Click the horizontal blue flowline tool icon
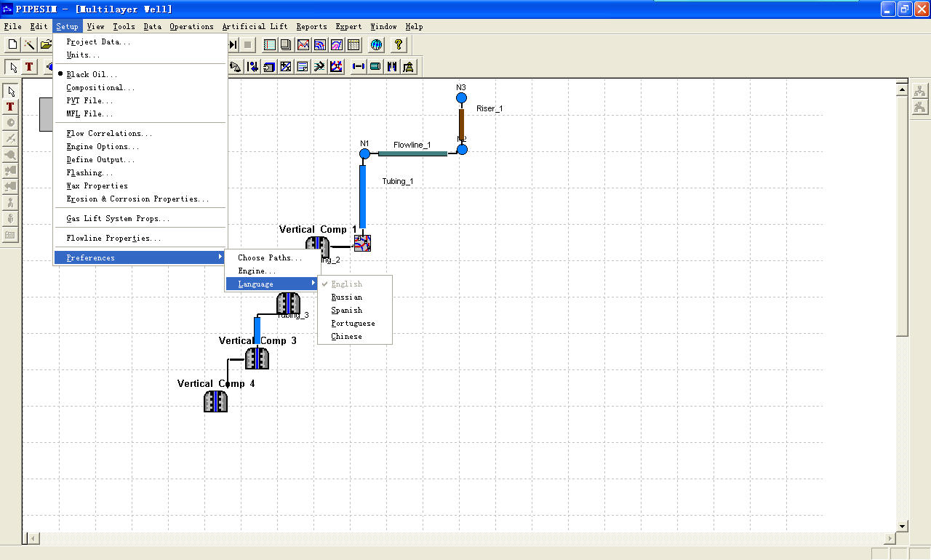Viewport: 931px width, 560px height. point(359,67)
